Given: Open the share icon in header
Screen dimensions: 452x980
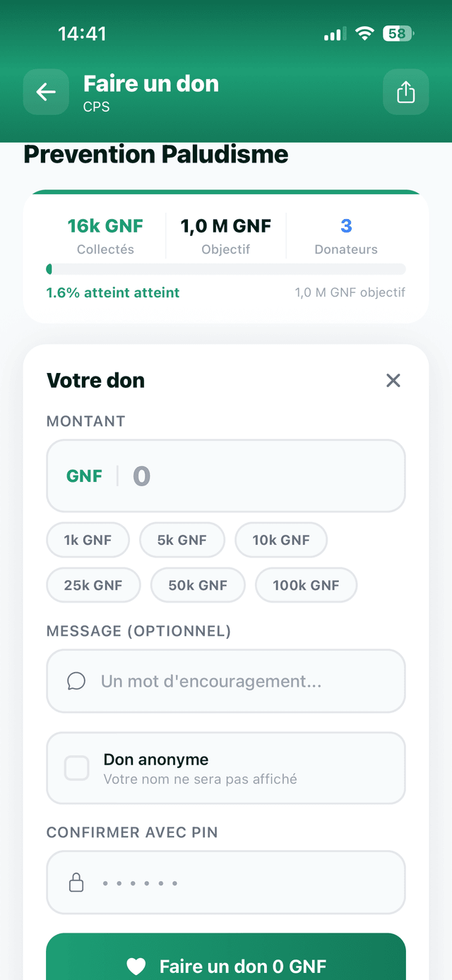Looking at the screenshot, I should click(405, 92).
